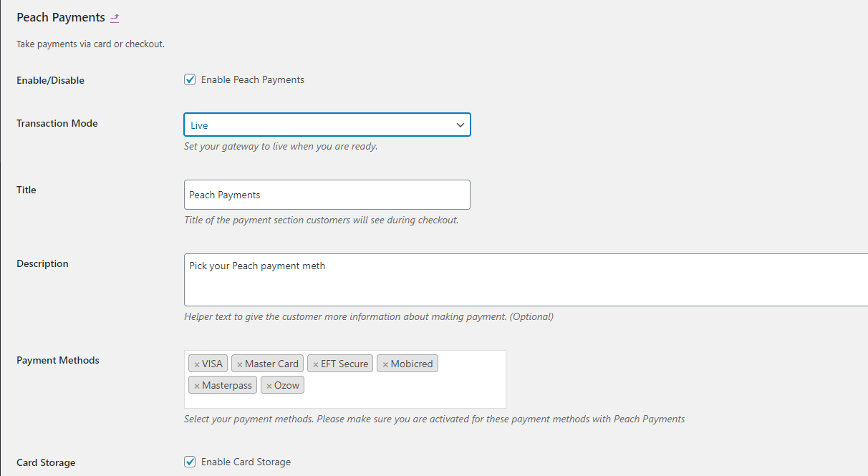868x476 pixels.
Task: Click the Payment Methods label
Action: (58, 360)
